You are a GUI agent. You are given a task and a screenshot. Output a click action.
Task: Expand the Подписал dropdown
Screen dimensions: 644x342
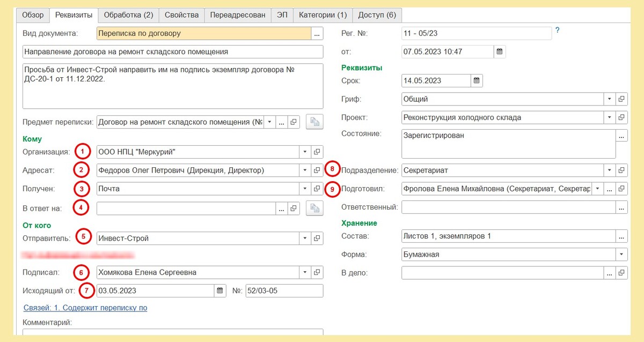pyautogui.click(x=305, y=272)
